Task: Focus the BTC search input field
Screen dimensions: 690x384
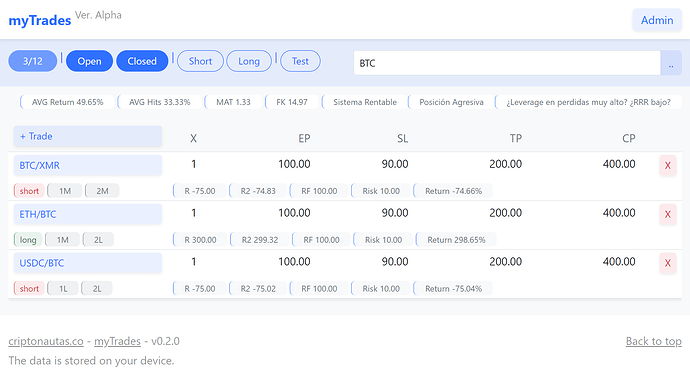Action: pyautogui.click(x=507, y=63)
